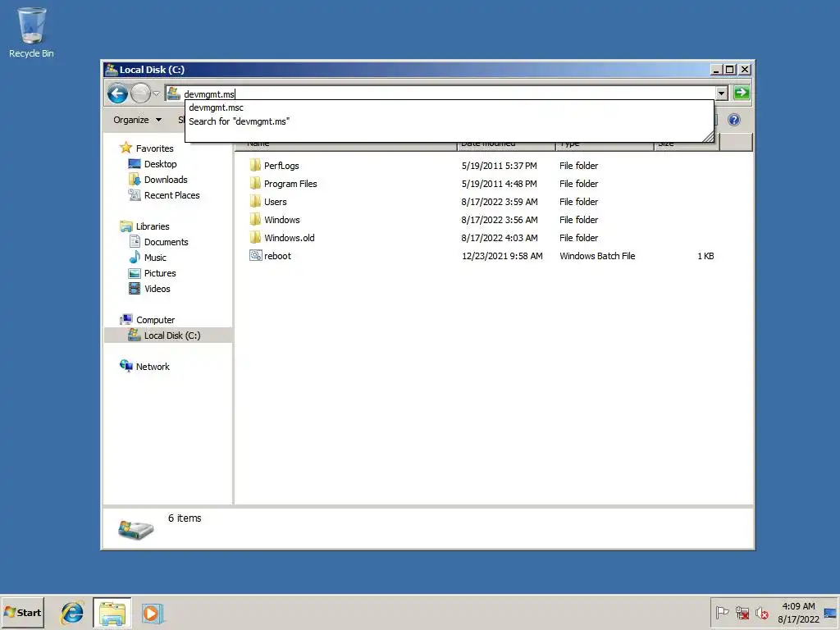Click the Windows Batch File type cell
This screenshot has width=840, height=630.
coord(597,256)
